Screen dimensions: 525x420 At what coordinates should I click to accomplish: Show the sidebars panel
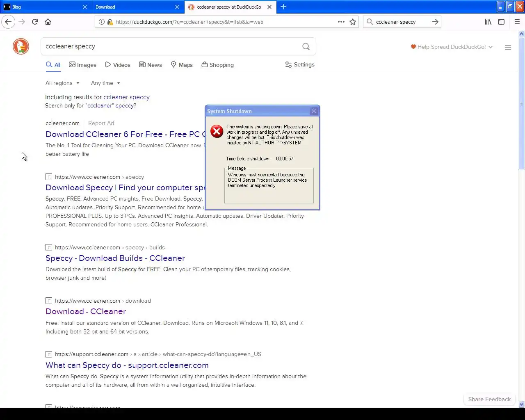tap(501, 22)
